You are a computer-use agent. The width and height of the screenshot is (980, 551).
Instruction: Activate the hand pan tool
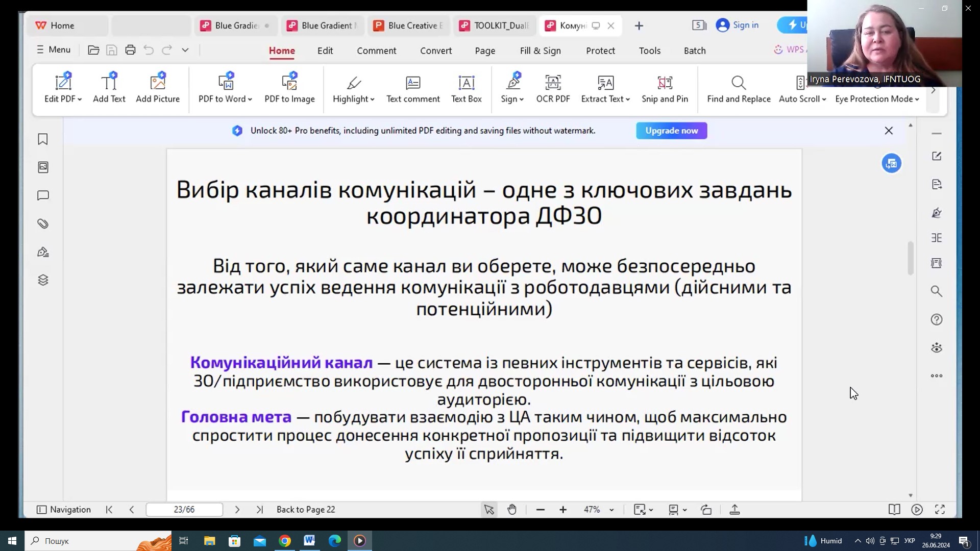512,509
